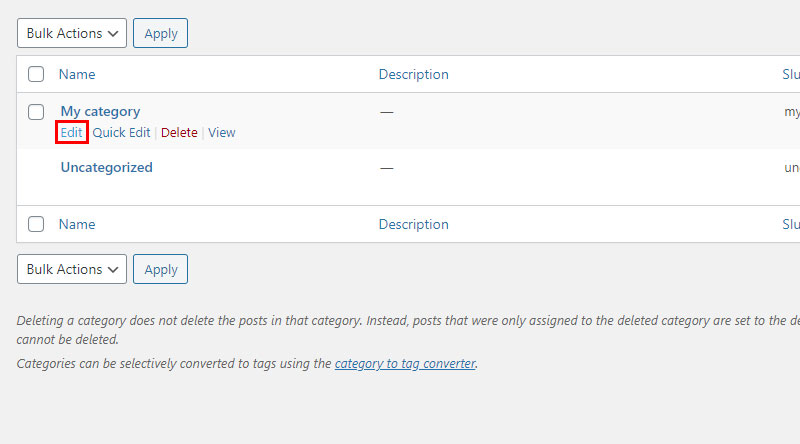Open the Uncategorized category link
This screenshot has width=800, height=444.
[x=107, y=167]
